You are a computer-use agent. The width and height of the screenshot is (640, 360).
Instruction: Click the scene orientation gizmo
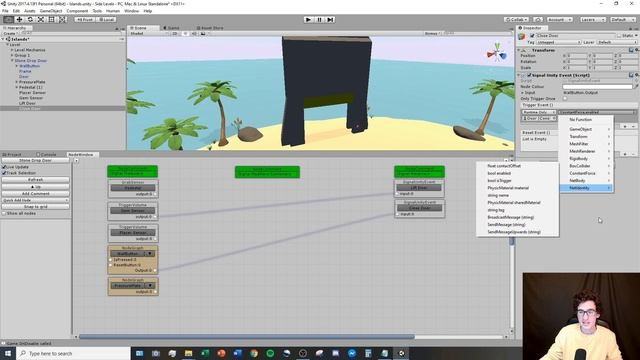[x=497, y=54]
